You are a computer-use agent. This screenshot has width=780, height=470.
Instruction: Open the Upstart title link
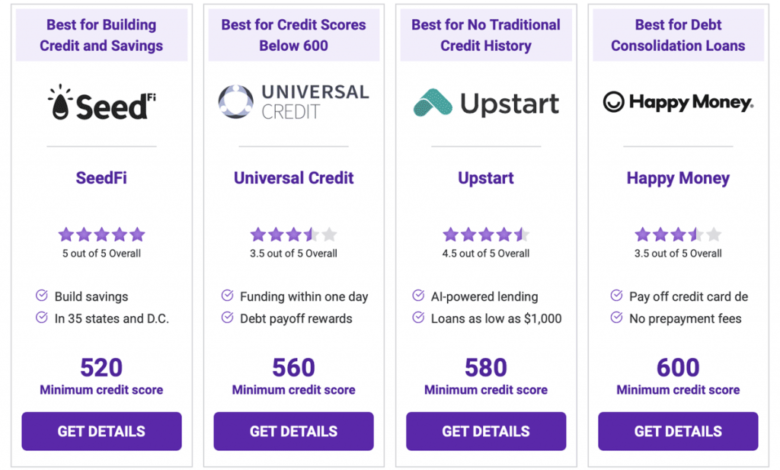coord(486,179)
